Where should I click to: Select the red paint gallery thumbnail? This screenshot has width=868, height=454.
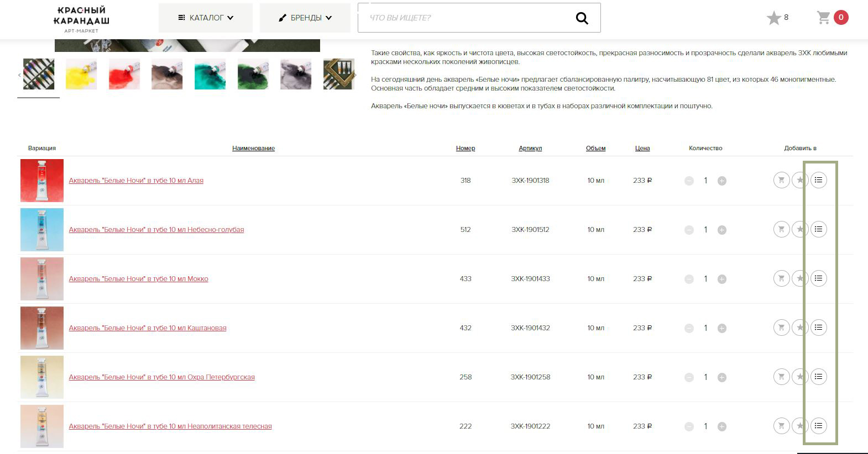click(124, 74)
